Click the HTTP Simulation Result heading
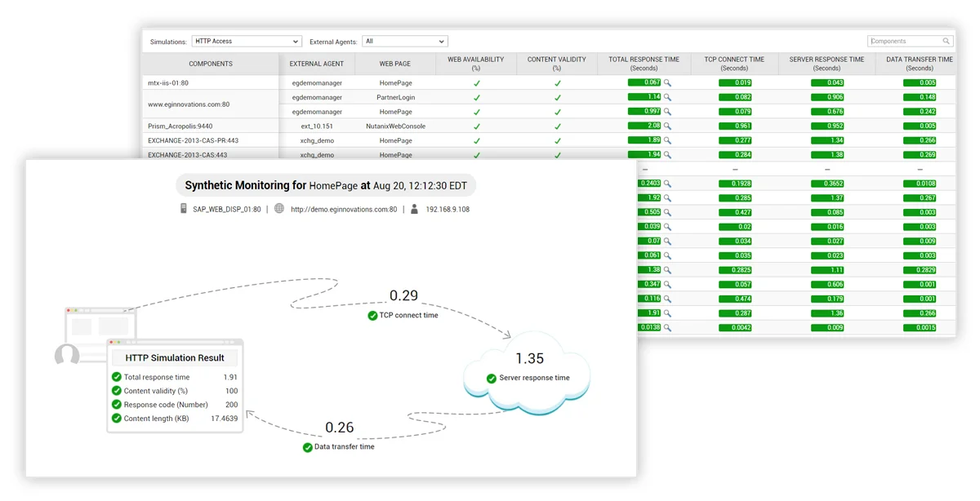This screenshot has height=501, width=980. click(x=175, y=357)
